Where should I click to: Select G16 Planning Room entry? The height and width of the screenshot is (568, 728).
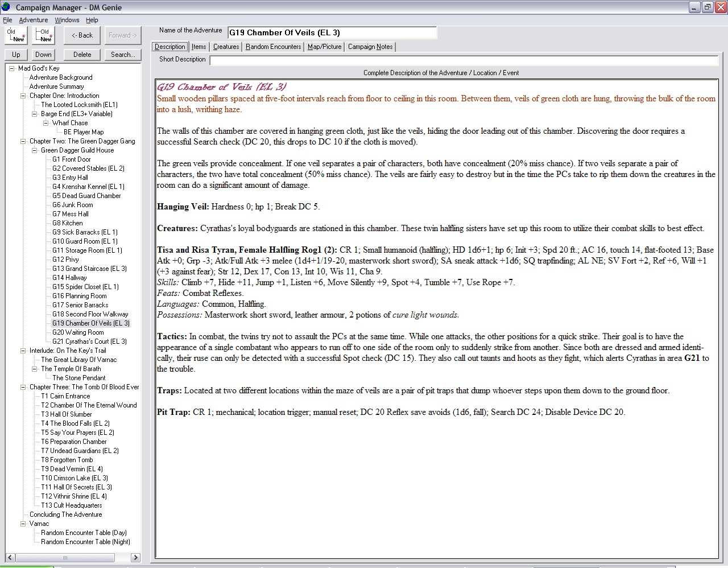(80, 296)
